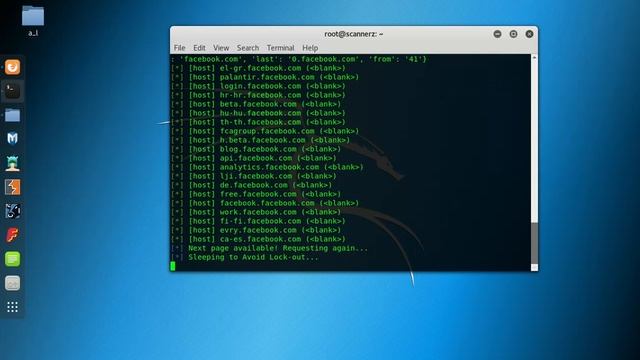Open the Files folder dock icon
The width and height of the screenshot is (640, 360).
(x=12, y=116)
